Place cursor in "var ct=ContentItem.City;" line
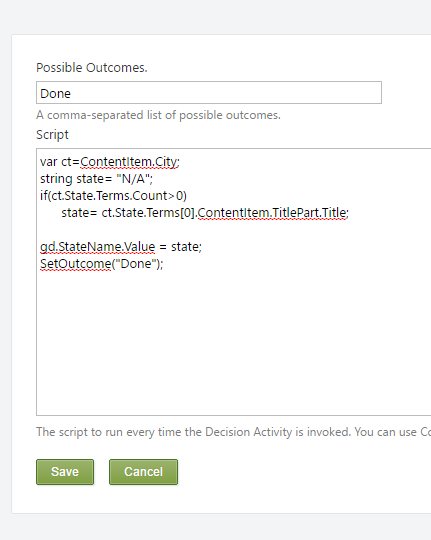 click(110, 162)
